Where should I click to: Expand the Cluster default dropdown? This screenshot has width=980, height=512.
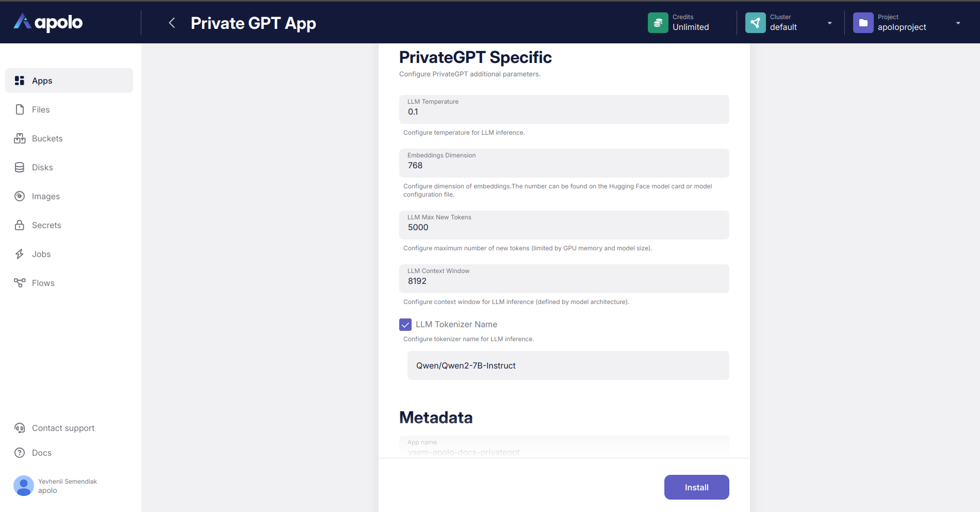829,23
